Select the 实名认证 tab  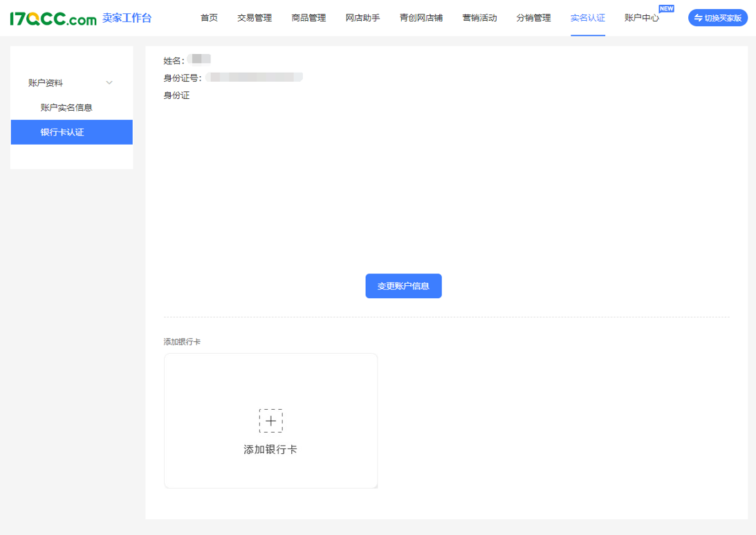tap(587, 18)
